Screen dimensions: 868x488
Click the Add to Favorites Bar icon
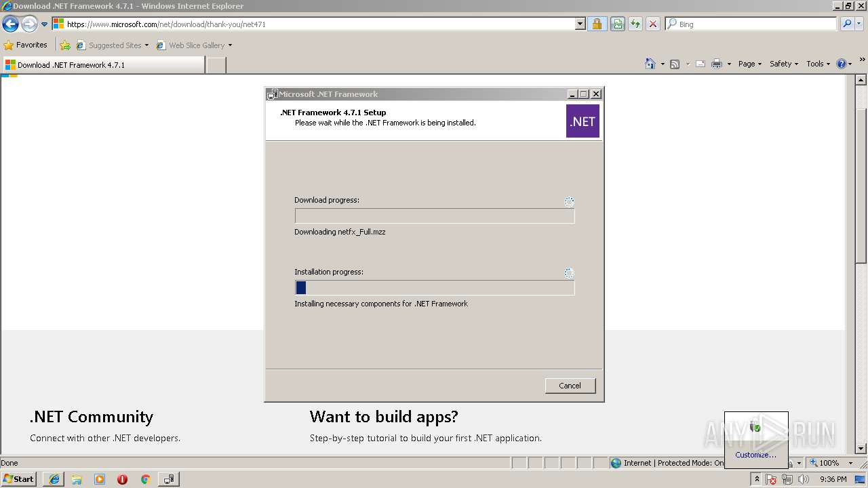[x=65, y=45]
